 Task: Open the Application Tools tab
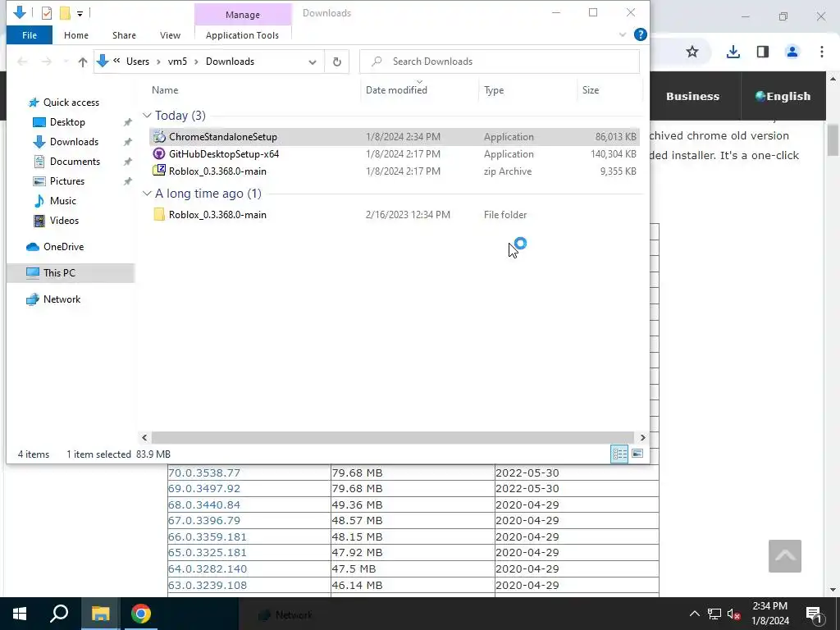[x=242, y=35]
